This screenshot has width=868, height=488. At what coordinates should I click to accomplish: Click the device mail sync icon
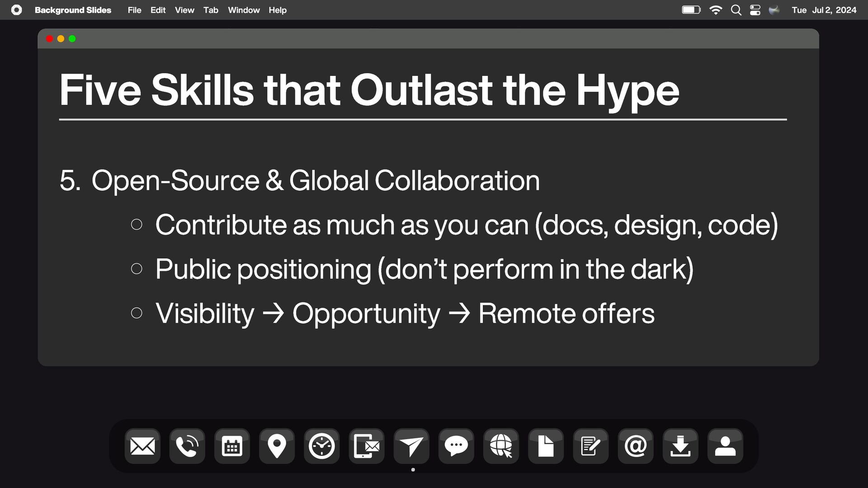click(x=366, y=446)
